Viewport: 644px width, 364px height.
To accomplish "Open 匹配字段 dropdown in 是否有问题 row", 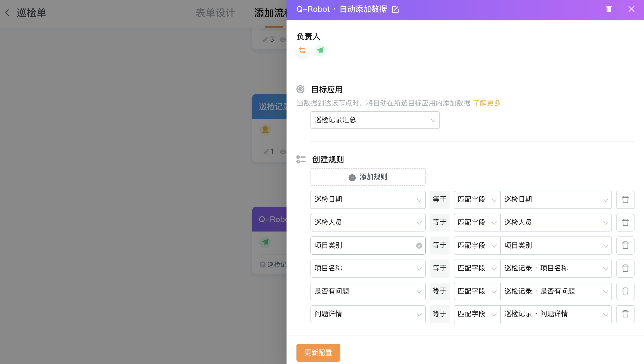I will coord(477,291).
